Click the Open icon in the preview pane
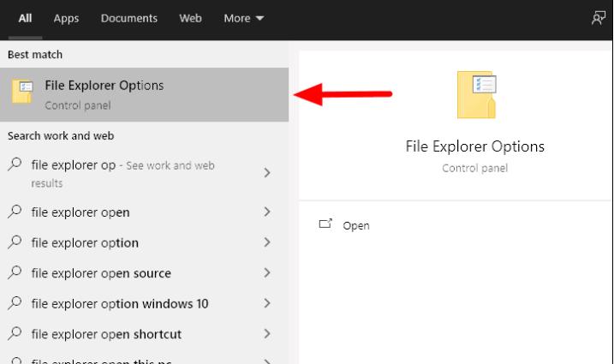Viewport: 614px width, 364px height. click(325, 224)
